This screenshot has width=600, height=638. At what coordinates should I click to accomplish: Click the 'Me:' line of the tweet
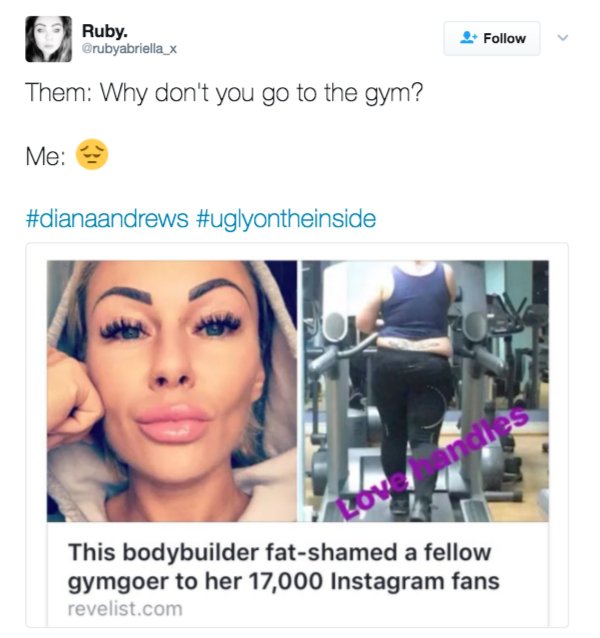click(x=67, y=155)
